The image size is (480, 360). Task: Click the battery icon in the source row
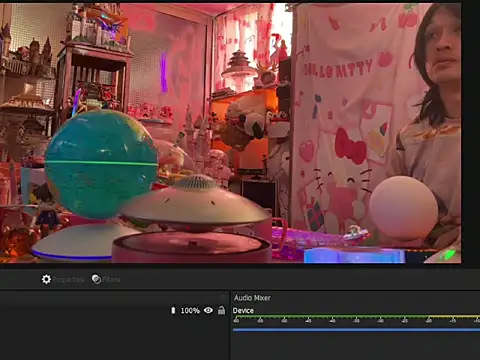click(173, 311)
